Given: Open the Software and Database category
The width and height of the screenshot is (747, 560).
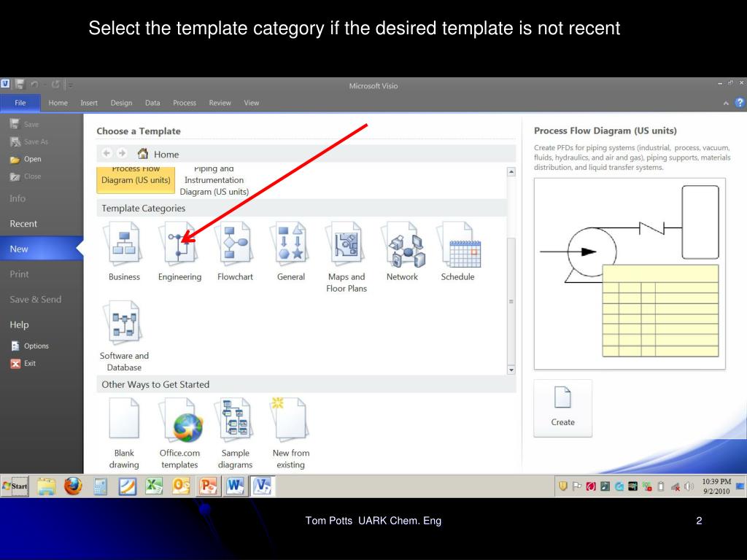Looking at the screenshot, I should pyautogui.click(x=124, y=336).
